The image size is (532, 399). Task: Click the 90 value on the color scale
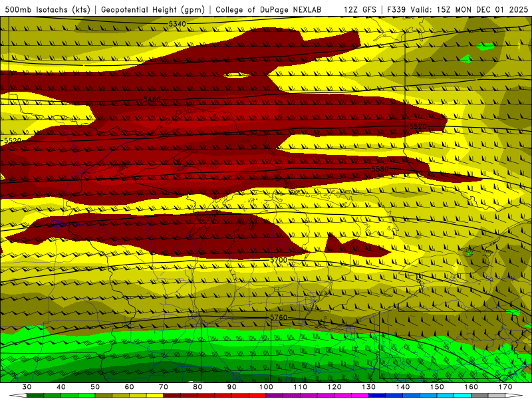(x=231, y=387)
